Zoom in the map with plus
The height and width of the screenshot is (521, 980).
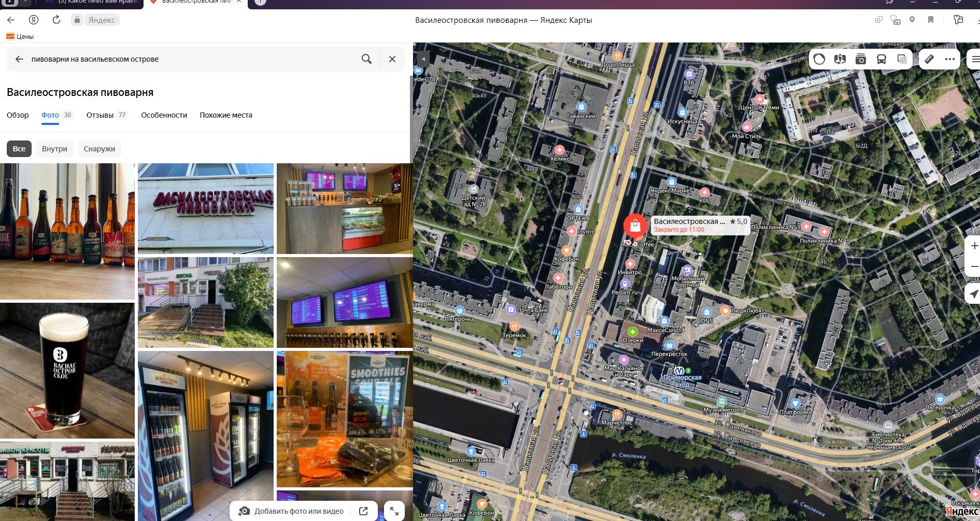974,246
